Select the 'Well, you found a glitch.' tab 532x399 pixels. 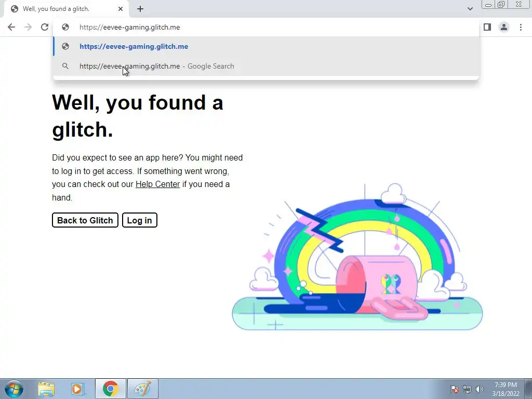[x=67, y=9]
